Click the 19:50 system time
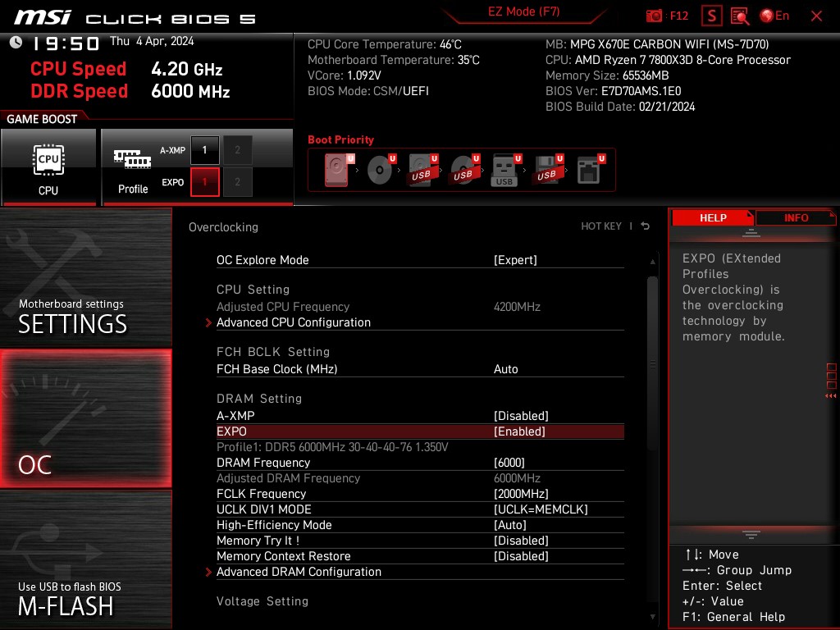840x630 pixels. [x=66, y=43]
